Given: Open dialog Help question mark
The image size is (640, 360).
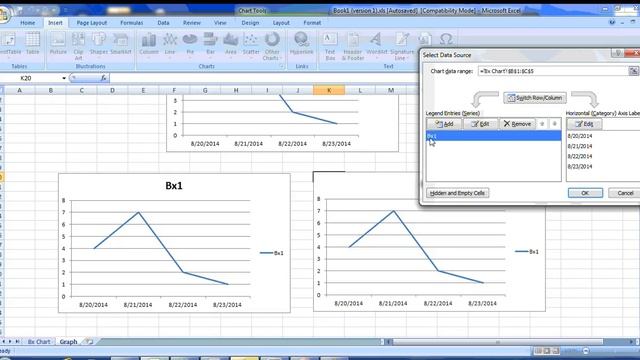Looking at the screenshot, I should [618, 53].
